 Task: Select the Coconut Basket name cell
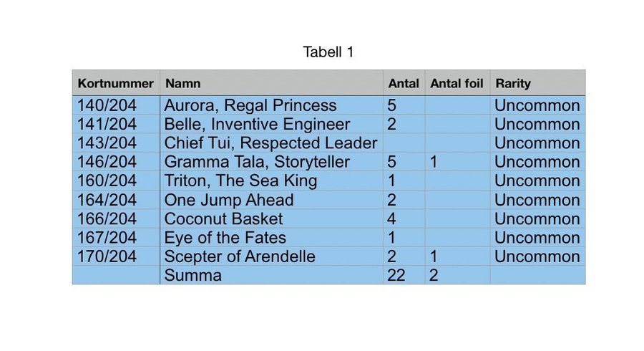tap(271, 218)
